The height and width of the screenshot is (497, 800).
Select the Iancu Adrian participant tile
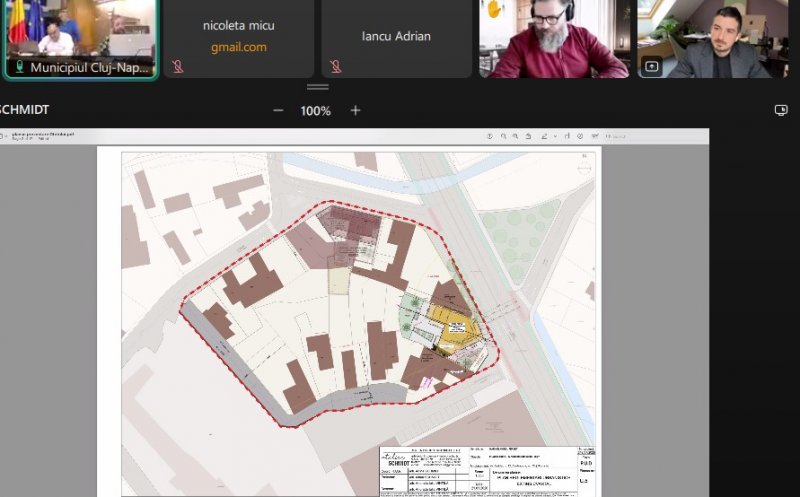point(396,37)
